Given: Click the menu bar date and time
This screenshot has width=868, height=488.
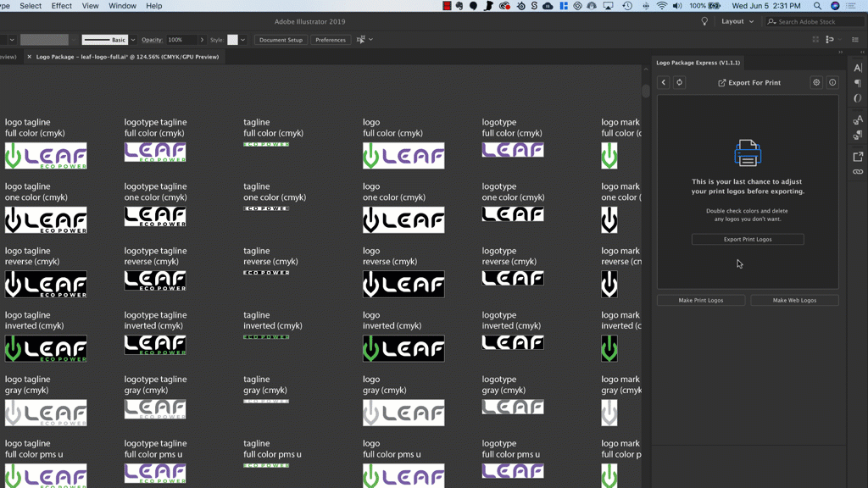Looking at the screenshot, I should 766,6.
